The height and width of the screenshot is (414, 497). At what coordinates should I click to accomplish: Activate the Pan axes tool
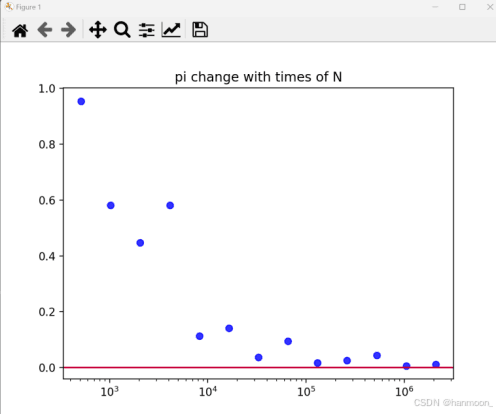98,30
